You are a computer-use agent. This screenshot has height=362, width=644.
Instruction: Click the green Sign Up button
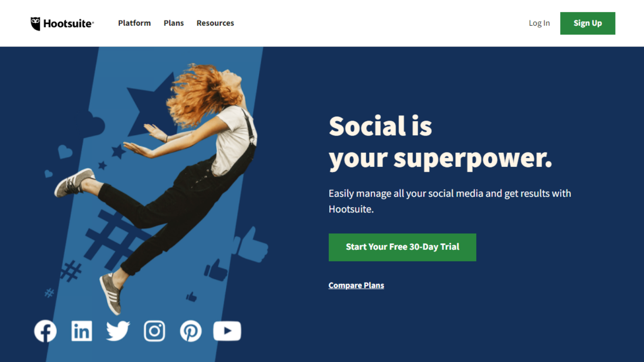tap(588, 23)
